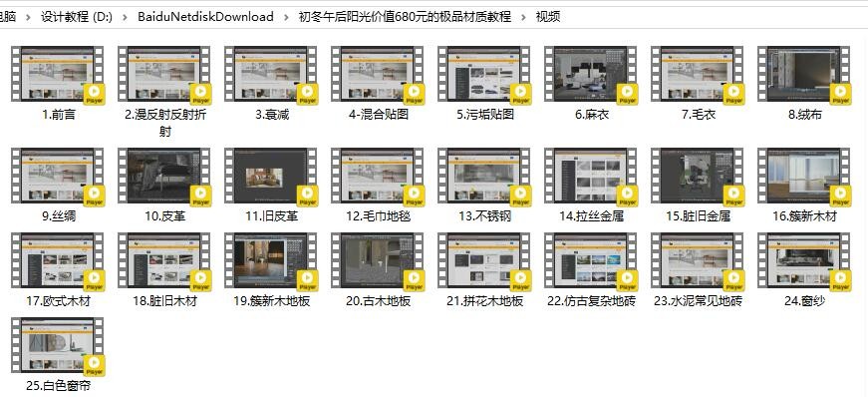868x397 pixels.
Task: Expand the chevron after BaiduNetdiskDownload
Action: click(286, 17)
